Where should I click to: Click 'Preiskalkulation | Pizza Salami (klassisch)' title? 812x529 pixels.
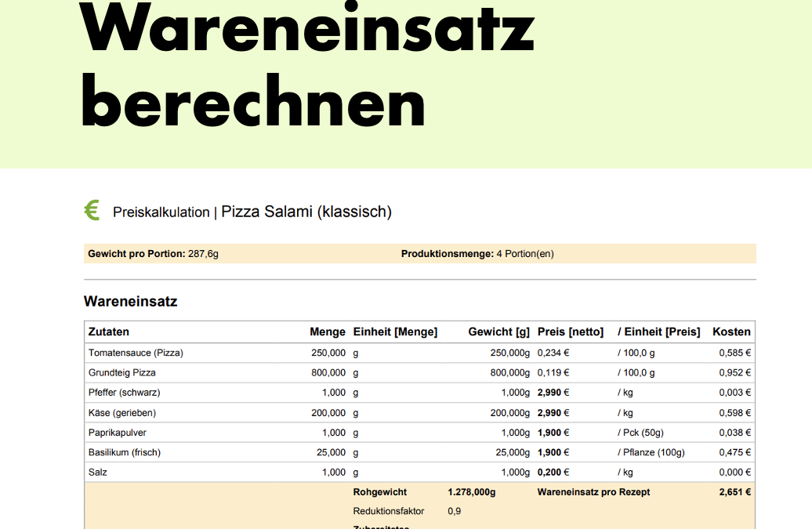click(252, 212)
